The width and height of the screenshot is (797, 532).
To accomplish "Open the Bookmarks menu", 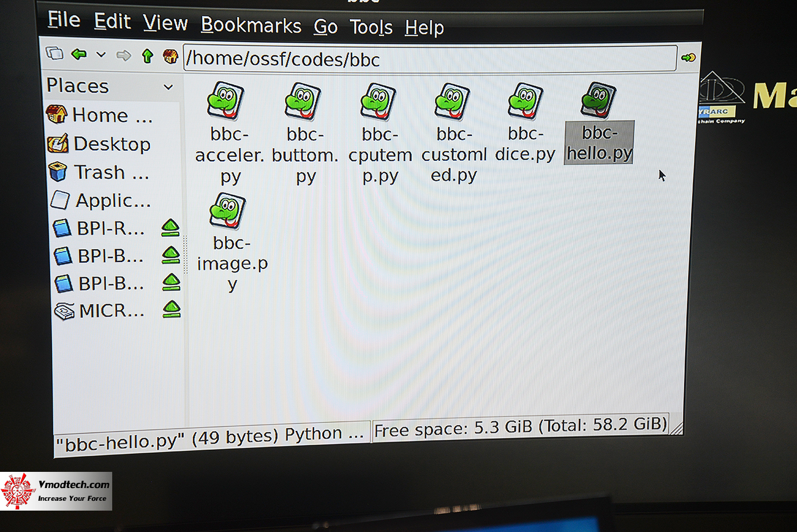I will 251,25.
